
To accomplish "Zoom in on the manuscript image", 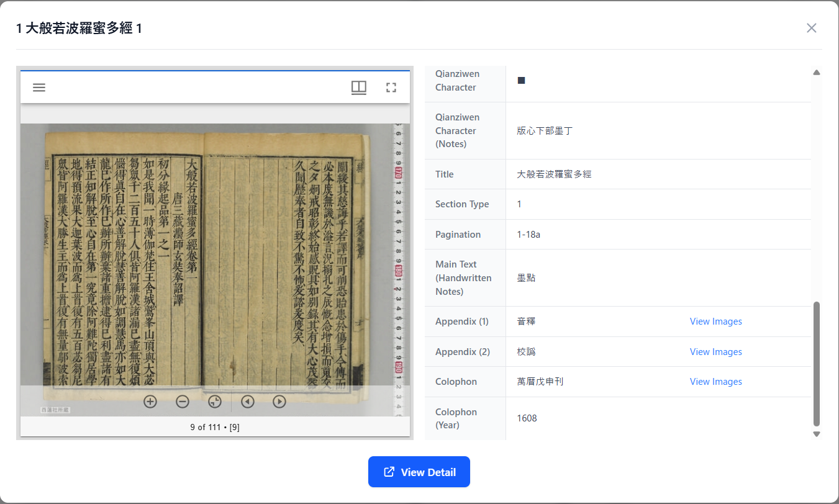I will (x=150, y=402).
